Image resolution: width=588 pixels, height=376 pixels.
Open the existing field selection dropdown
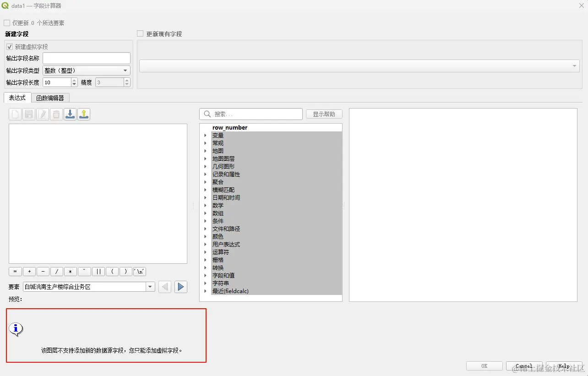pos(359,66)
